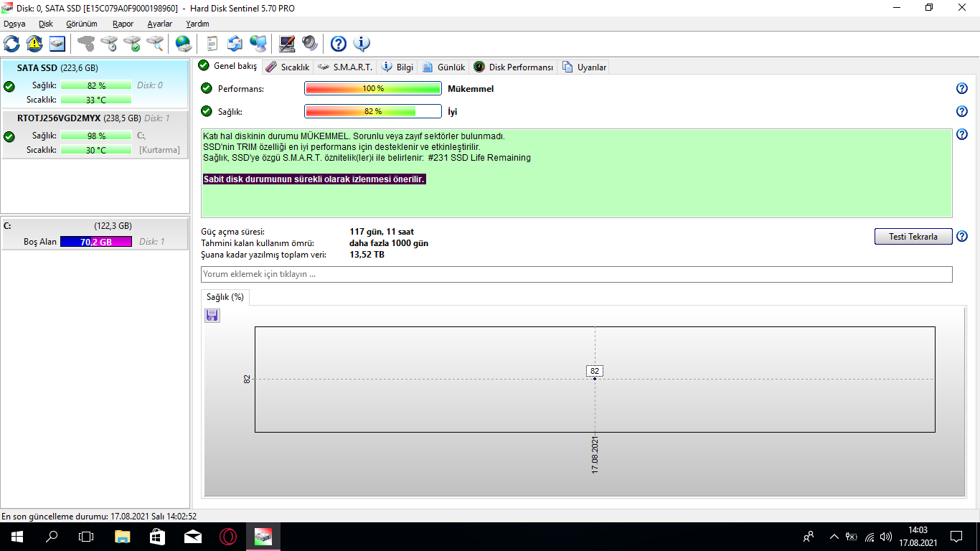The height and width of the screenshot is (551, 980).
Task: Click the speaker toolbar icon
Action: 310,44
